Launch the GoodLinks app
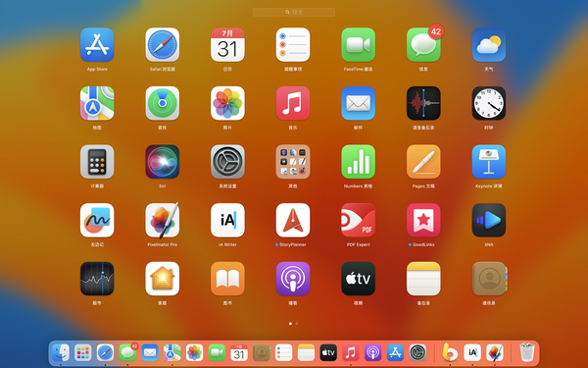Image resolution: width=588 pixels, height=368 pixels. coord(423,221)
